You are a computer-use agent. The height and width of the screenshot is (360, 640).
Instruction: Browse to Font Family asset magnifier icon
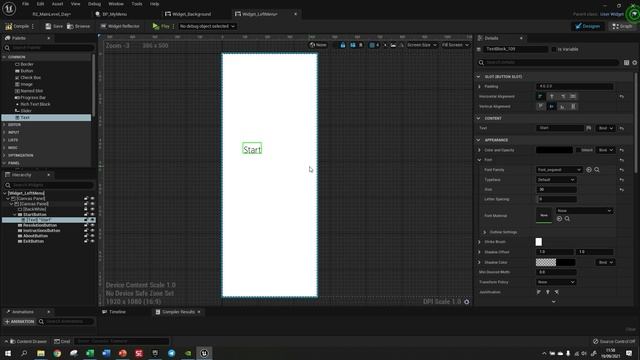click(597, 170)
